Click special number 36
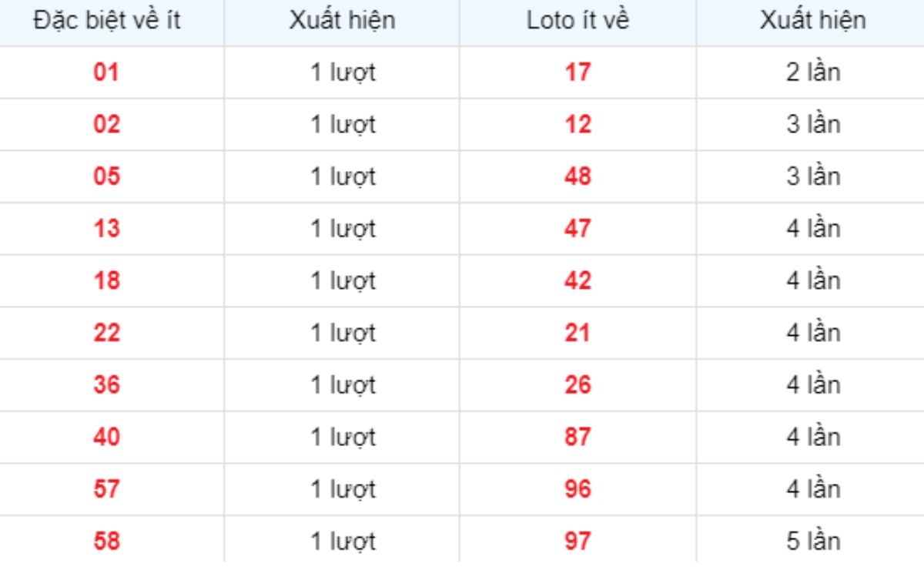The height and width of the screenshot is (567, 924). pyautogui.click(x=107, y=385)
